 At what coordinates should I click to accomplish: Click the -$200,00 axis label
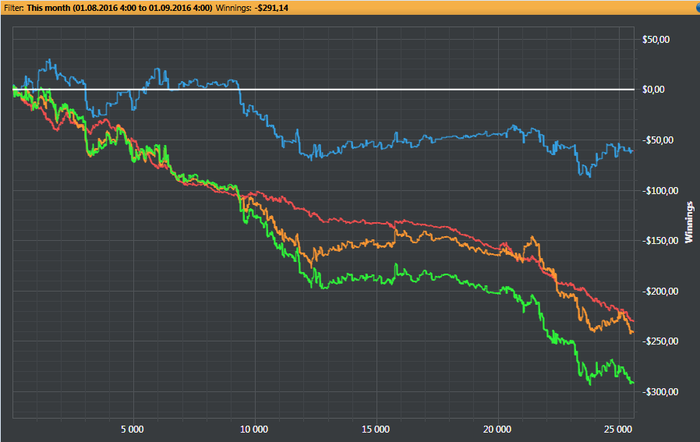pos(660,292)
